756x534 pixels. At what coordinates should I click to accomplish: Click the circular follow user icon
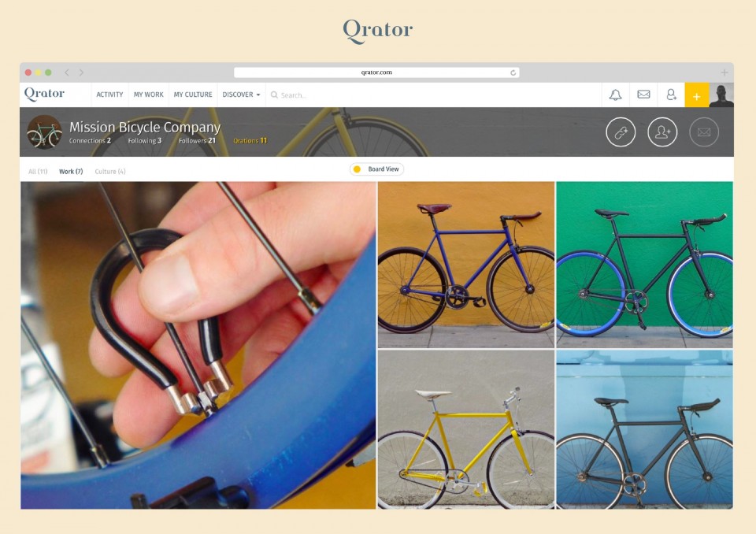click(662, 132)
